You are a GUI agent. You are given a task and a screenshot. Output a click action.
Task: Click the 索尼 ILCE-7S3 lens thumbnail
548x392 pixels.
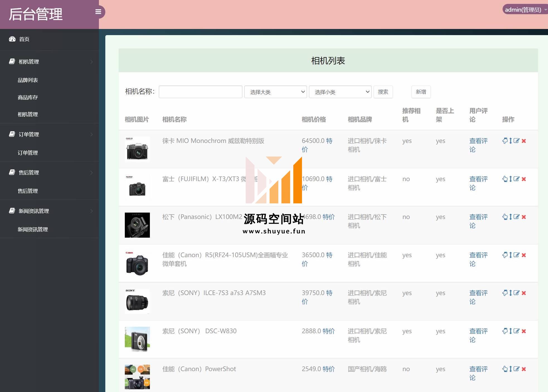coord(137,301)
